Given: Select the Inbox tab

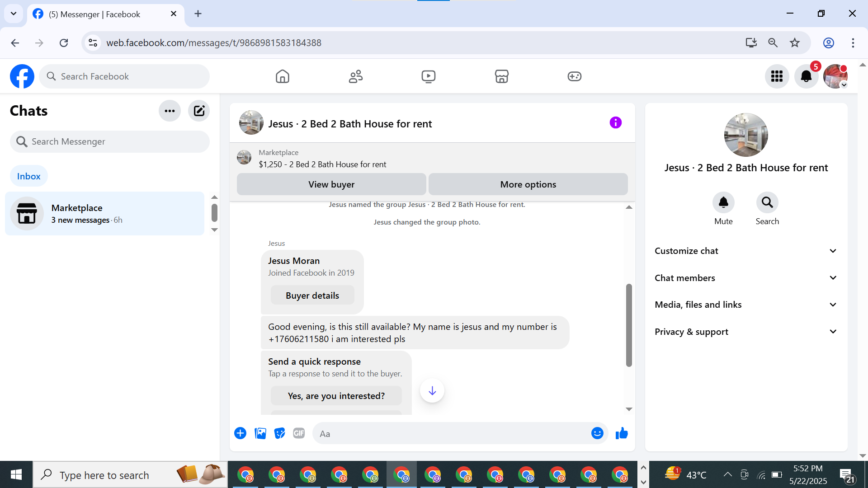Looking at the screenshot, I should coord(29,176).
